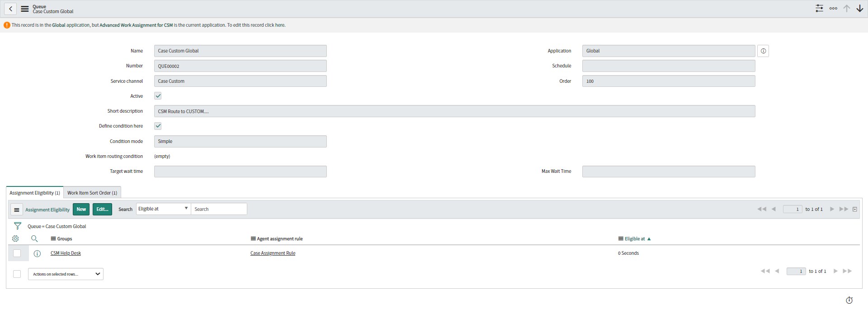868x329 pixels.
Task: Open the Case Assignment Rule link
Action: pyautogui.click(x=273, y=253)
